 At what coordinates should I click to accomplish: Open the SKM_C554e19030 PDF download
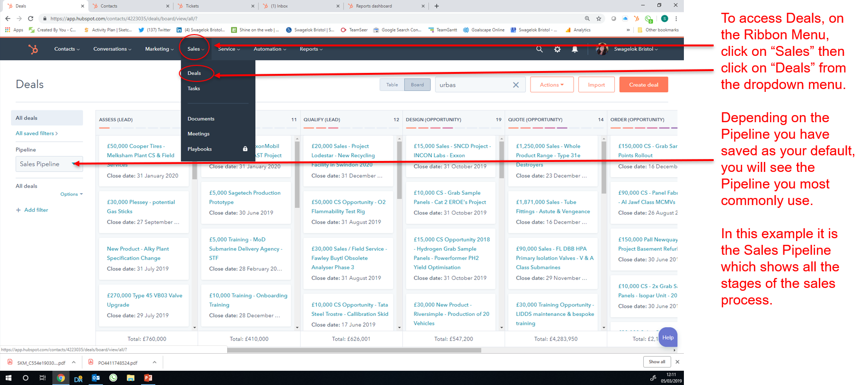pyautogui.click(x=41, y=363)
